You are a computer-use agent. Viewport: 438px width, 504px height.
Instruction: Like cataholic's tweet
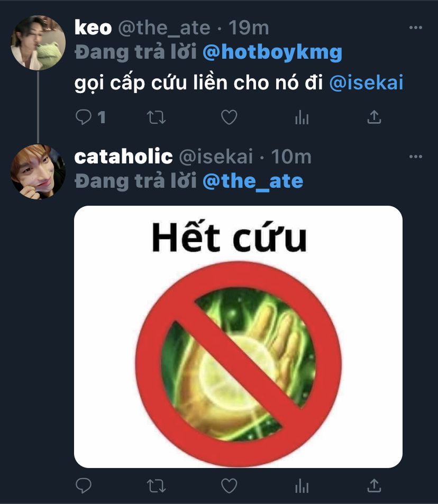tap(229, 485)
